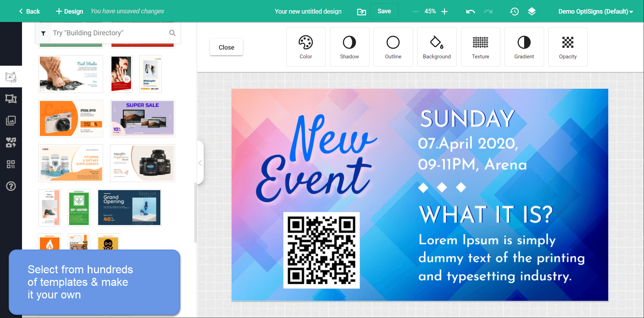
Task: Open the help question mark icon
Action: click(11, 186)
